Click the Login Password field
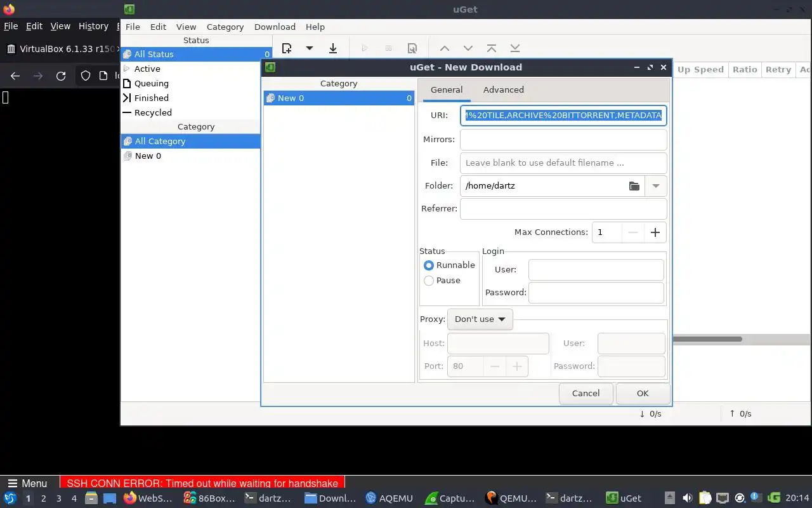Screen dimensions: 812x508 pyautogui.click(x=596, y=292)
